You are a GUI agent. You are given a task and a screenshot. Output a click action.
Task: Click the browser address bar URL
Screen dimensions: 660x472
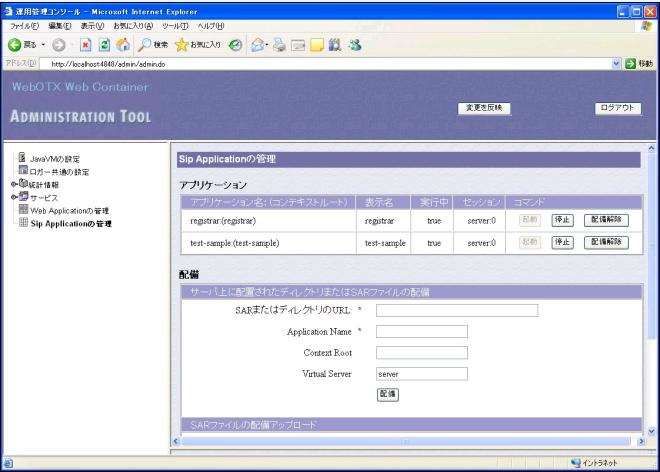click(108, 64)
